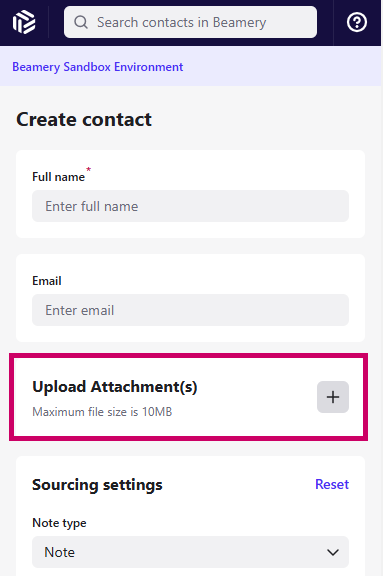Click the Create contact heading
Image resolution: width=383 pixels, height=576 pixels.
tap(84, 119)
